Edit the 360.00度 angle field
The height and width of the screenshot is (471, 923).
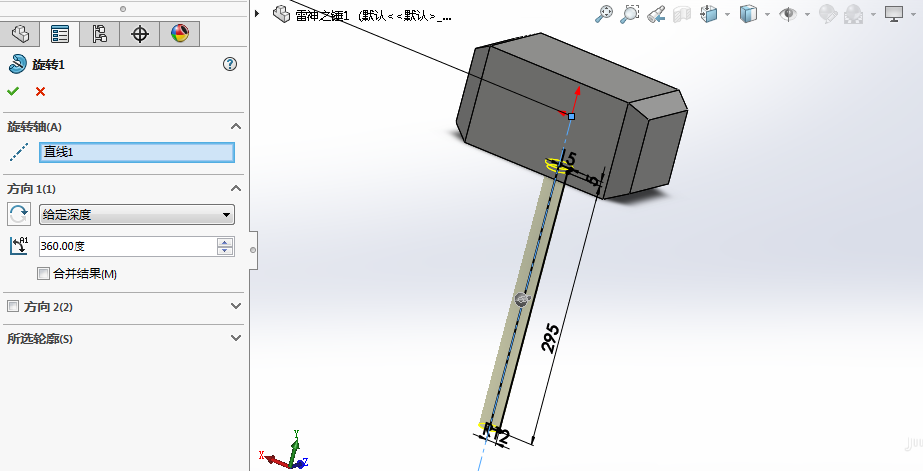click(128, 246)
